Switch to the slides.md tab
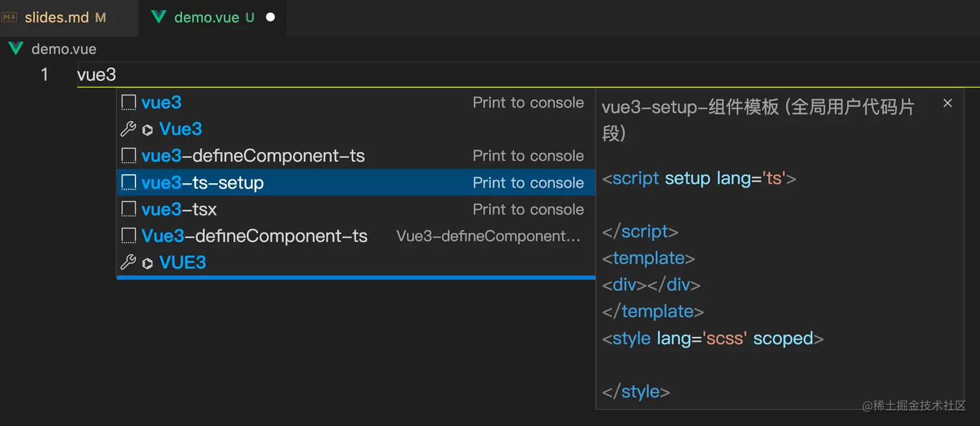980x426 pixels. (x=57, y=17)
